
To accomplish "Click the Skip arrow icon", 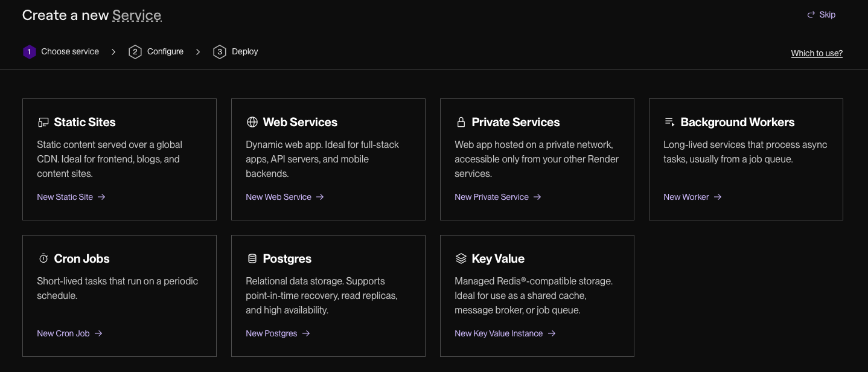I will click(x=811, y=14).
